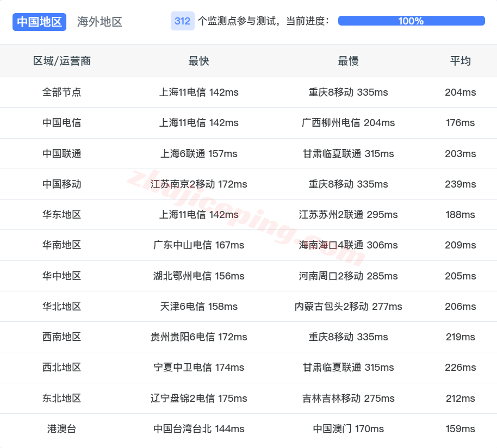Select the 中国移动 row label
The image size is (497, 448).
click(x=62, y=184)
